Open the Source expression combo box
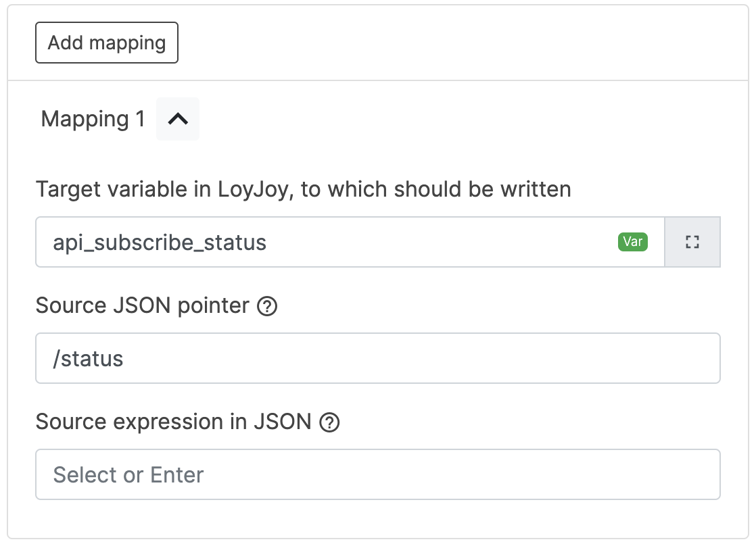The image size is (756, 546). (x=377, y=474)
